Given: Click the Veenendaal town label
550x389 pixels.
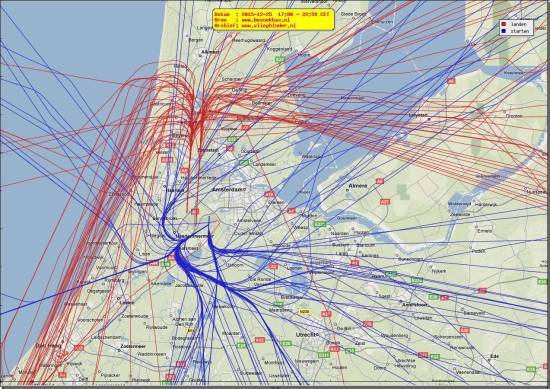Looking at the screenshot, I should tap(469, 371).
